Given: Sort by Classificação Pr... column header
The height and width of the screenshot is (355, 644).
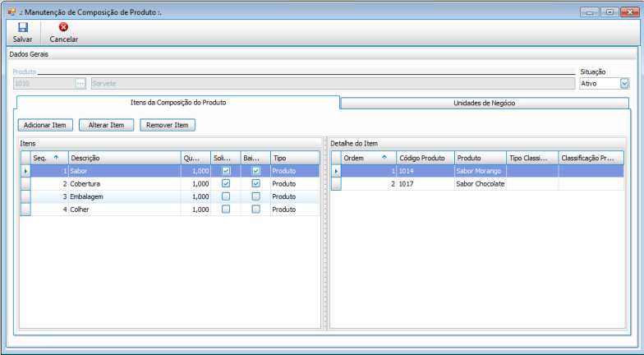Looking at the screenshot, I should 591,158.
